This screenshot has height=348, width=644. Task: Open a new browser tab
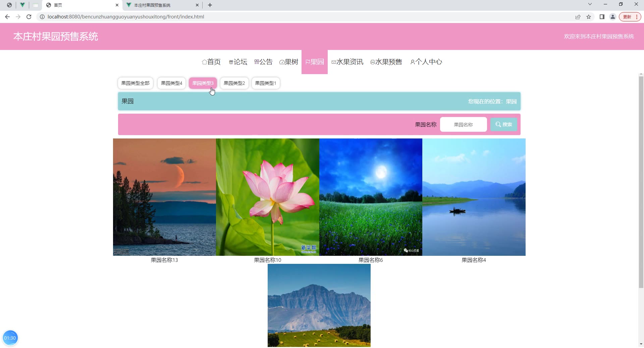click(x=210, y=5)
